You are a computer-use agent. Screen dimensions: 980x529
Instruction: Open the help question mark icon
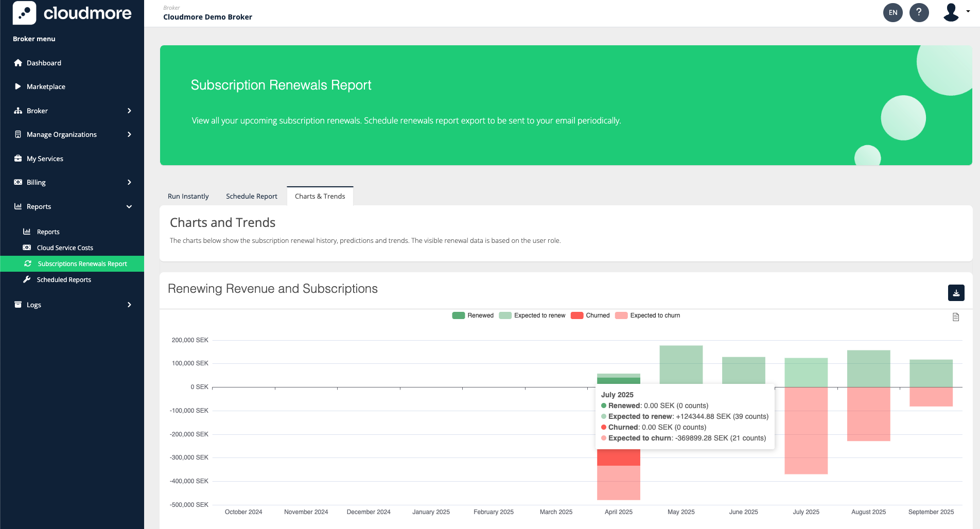919,12
